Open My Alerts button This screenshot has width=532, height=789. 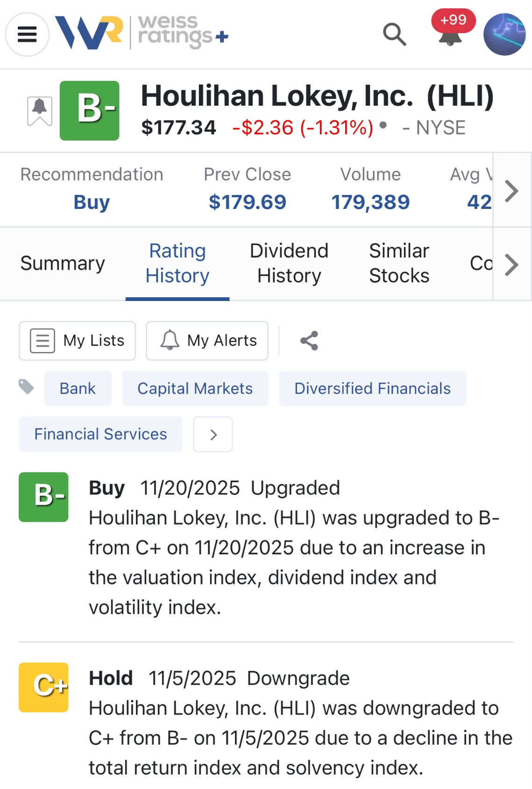(x=207, y=341)
